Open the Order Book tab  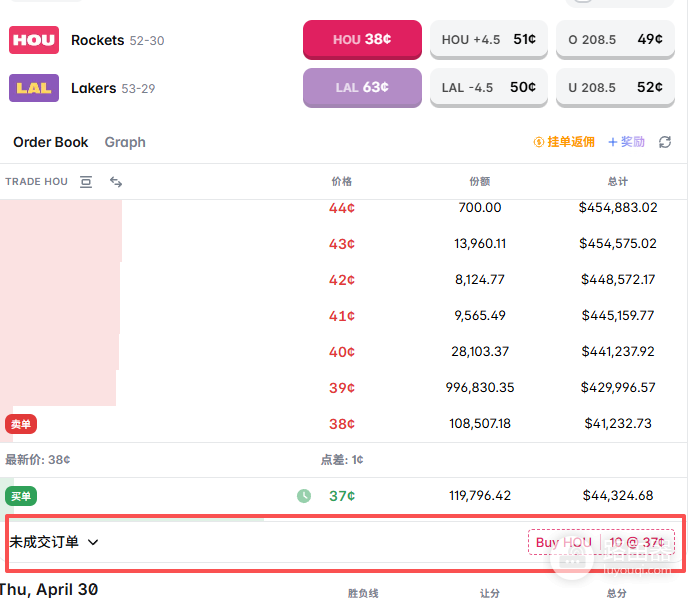tap(51, 142)
